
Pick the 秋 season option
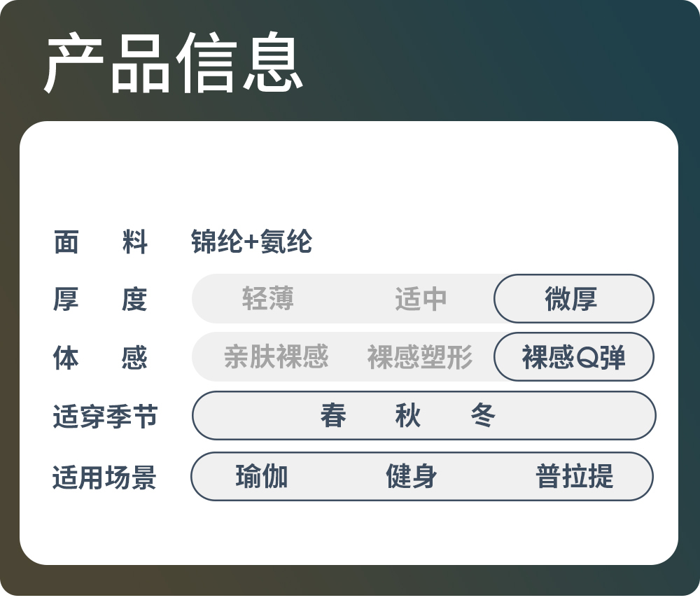tap(408, 416)
